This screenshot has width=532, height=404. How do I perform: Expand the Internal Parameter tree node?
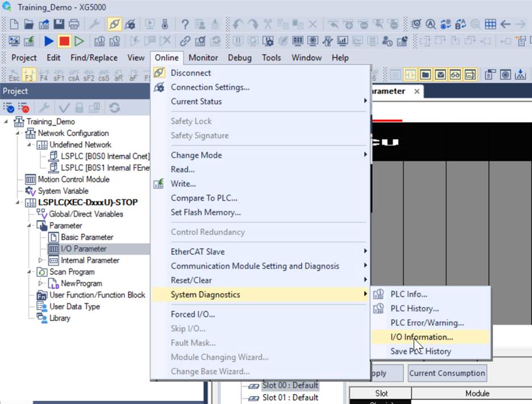coord(41,260)
